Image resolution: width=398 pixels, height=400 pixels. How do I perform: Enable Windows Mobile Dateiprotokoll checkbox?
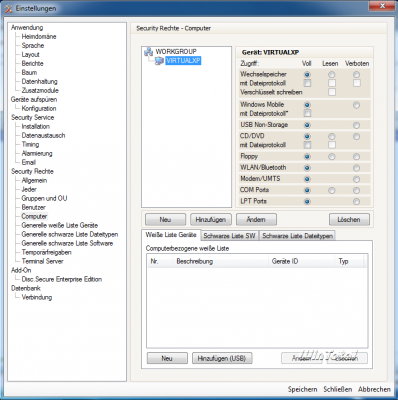pos(307,113)
